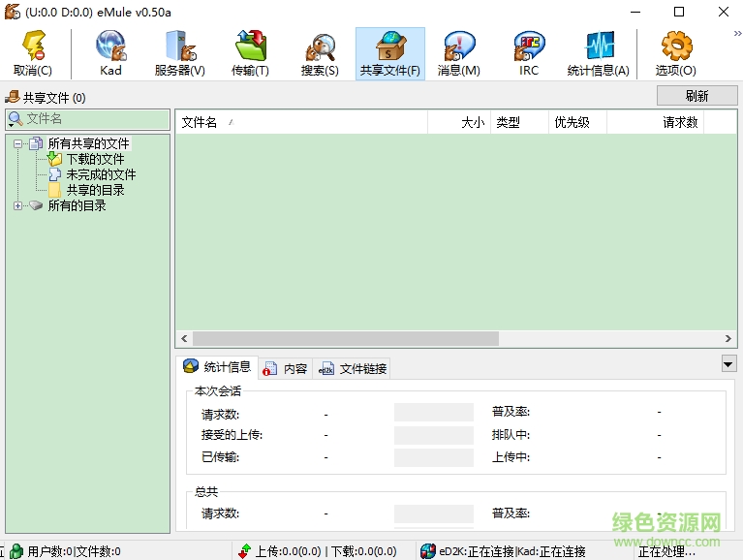Viewport: 743px width, 560px height.
Task: Open the details panel dropdown arrow
Action: click(728, 364)
